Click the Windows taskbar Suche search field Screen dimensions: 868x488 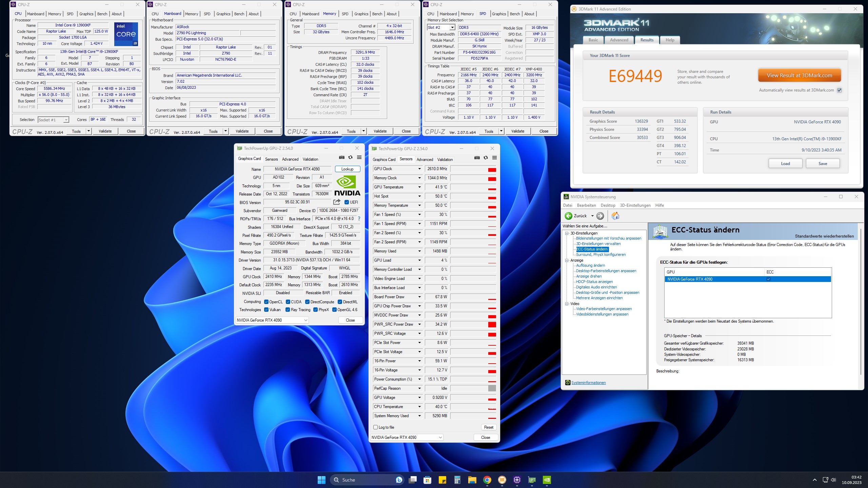pyautogui.click(x=367, y=480)
